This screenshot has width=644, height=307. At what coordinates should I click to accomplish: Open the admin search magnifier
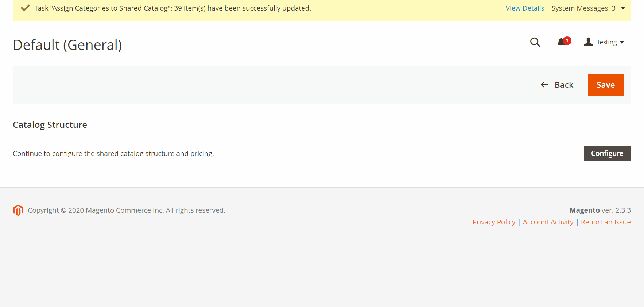click(x=535, y=42)
